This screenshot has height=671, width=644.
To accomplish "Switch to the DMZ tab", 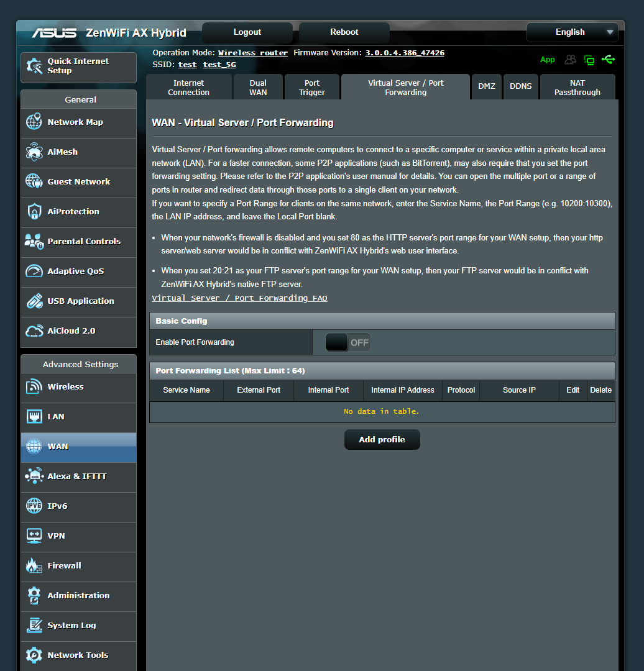I will point(487,86).
